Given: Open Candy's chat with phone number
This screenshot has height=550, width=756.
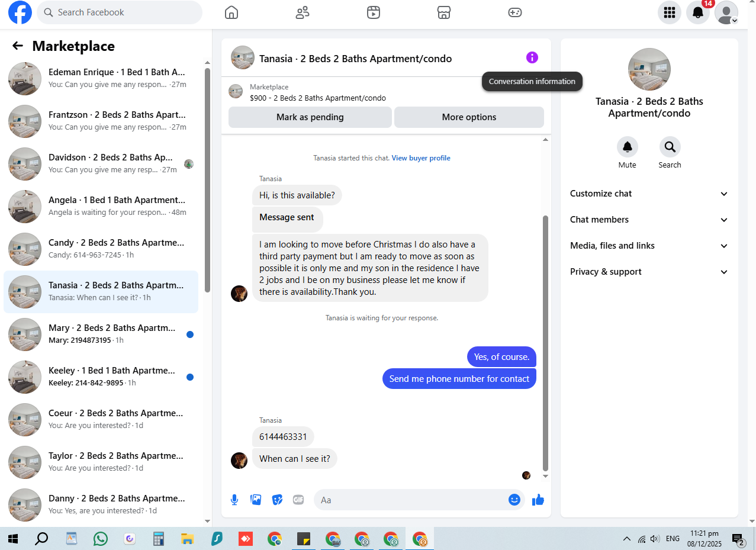Looking at the screenshot, I should tap(101, 249).
